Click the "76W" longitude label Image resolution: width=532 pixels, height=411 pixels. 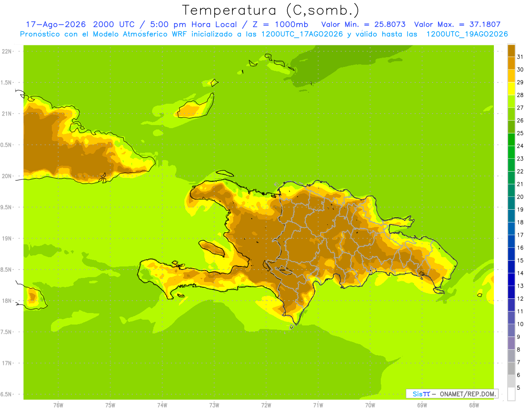click(58, 405)
